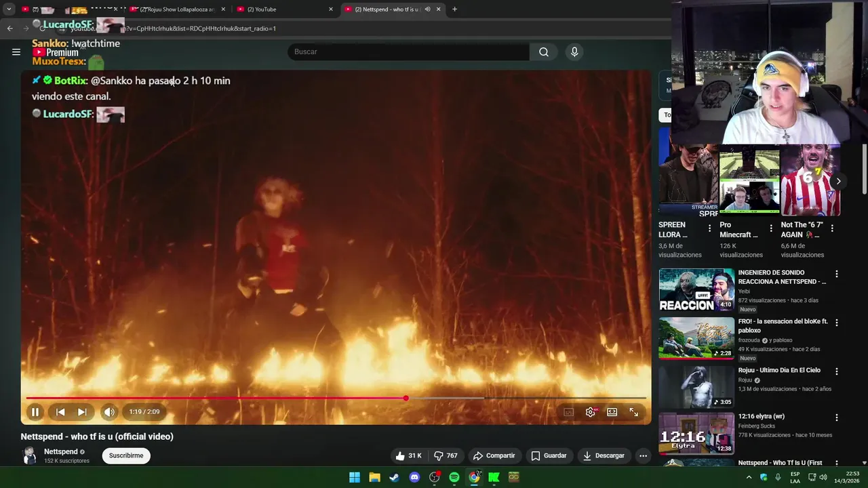
Task: Switch to the (2) YouTube tab
Action: coord(285,9)
